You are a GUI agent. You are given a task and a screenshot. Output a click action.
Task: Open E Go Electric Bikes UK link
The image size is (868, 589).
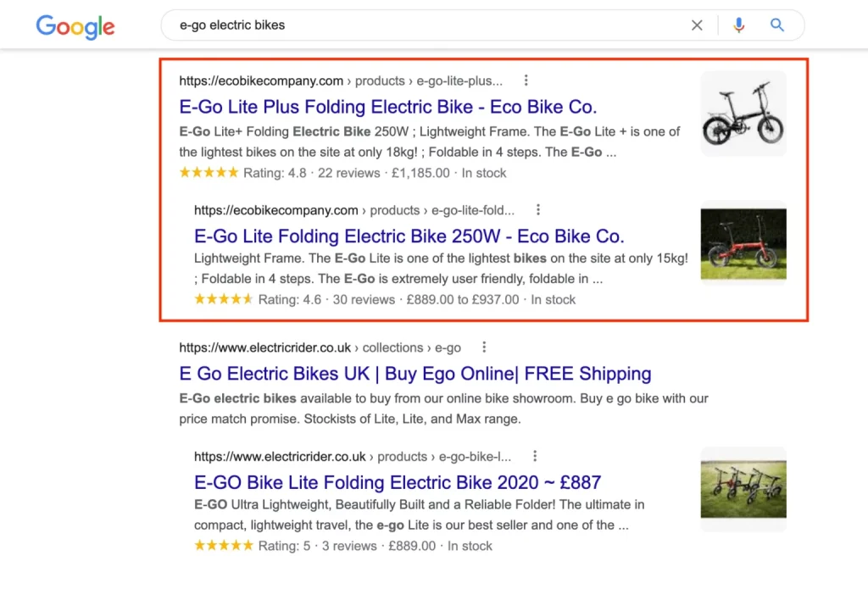pos(415,373)
